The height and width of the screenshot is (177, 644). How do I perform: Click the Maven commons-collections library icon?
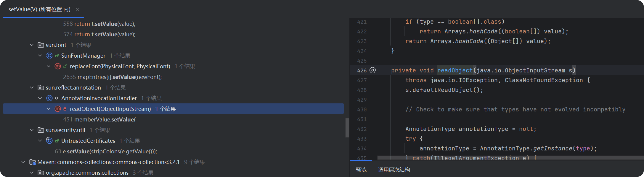pos(33,162)
